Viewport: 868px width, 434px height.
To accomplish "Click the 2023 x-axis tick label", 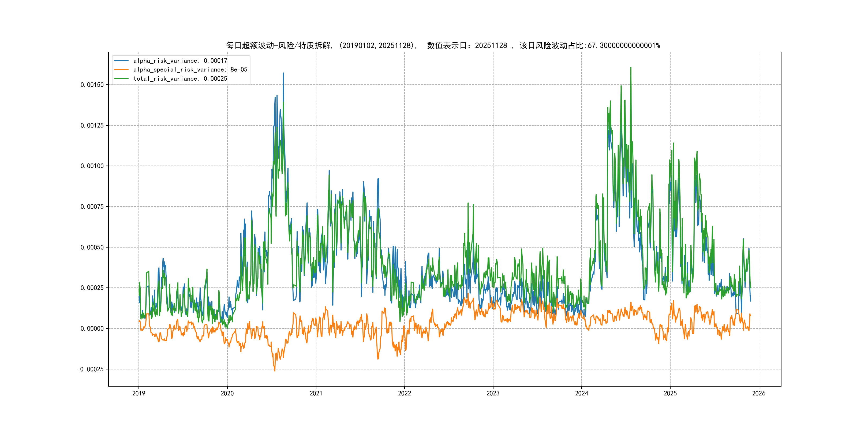I will point(493,393).
